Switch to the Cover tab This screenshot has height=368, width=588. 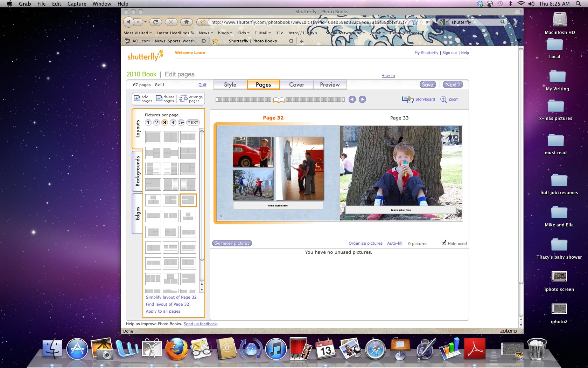click(x=296, y=85)
